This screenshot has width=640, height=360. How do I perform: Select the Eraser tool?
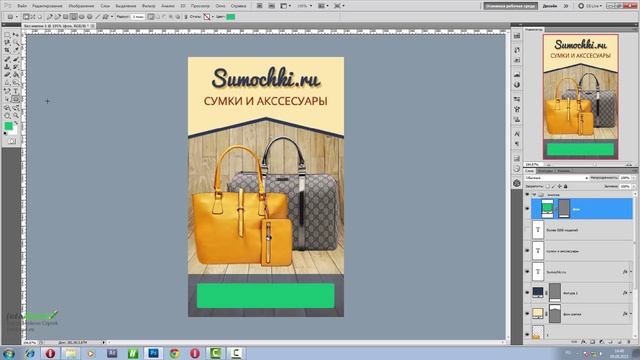(7, 75)
